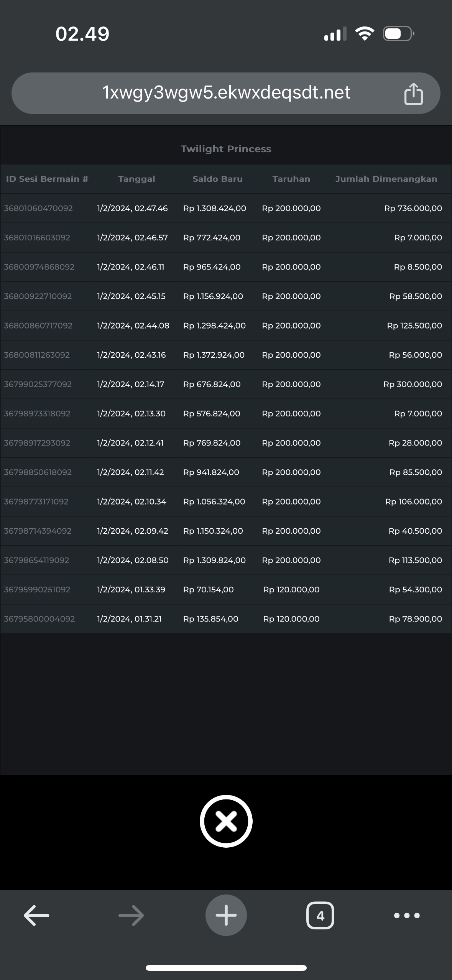Tap the Twilight Princess title
The height and width of the screenshot is (980, 452).
pos(226,149)
